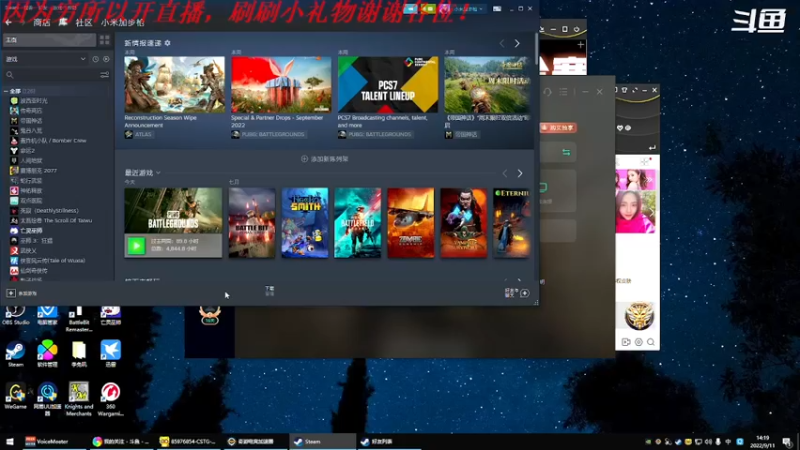The image size is (800, 450).
Task: Click the Steam main content scrollbar
Action: pyautogui.click(x=536, y=47)
